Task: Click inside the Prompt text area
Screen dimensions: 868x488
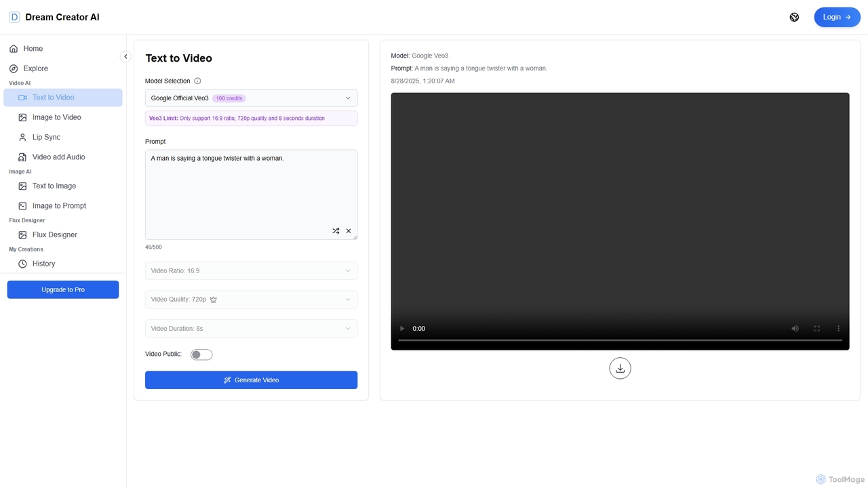Action: pyautogui.click(x=251, y=195)
